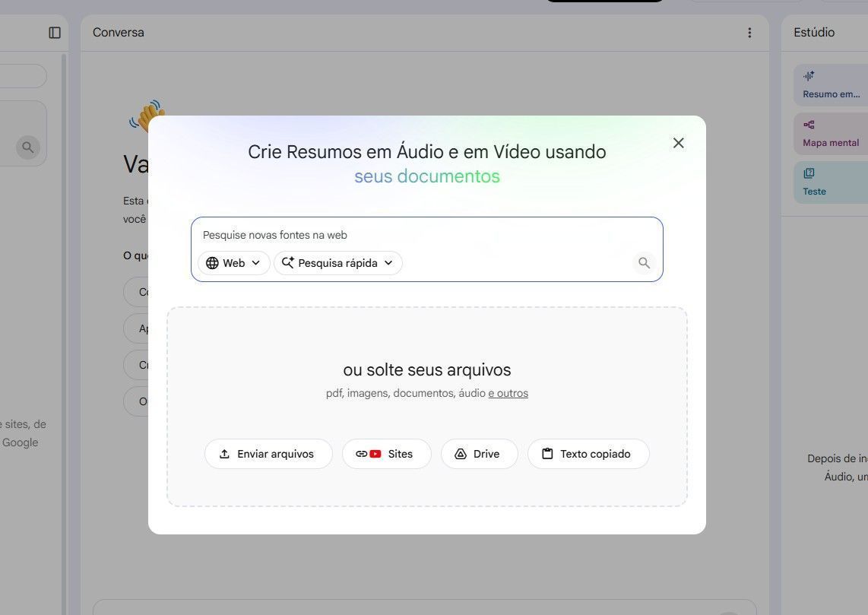This screenshot has height=615, width=868.
Task: Select the Texto copiado button
Action: (x=588, y=454)
